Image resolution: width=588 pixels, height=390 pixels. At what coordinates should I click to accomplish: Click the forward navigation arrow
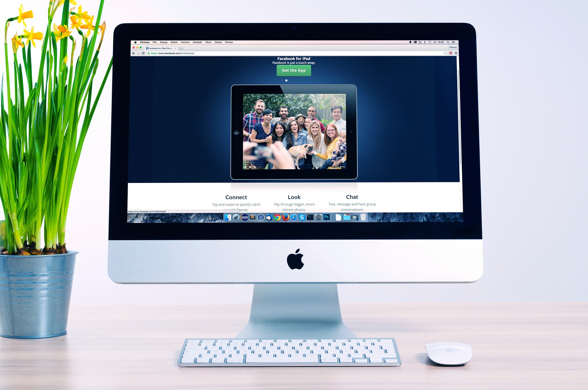tap(139, 53)
